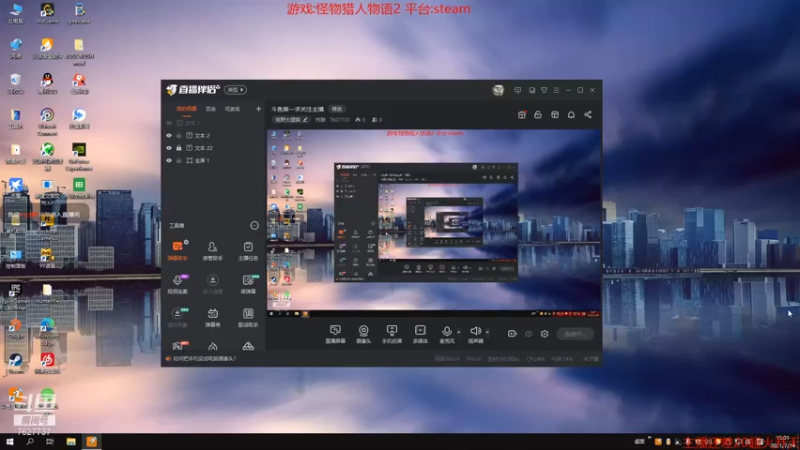800x450 pixels.
Task: Open the 主播任务 streamer tasks tool
Action: point(248,251)
